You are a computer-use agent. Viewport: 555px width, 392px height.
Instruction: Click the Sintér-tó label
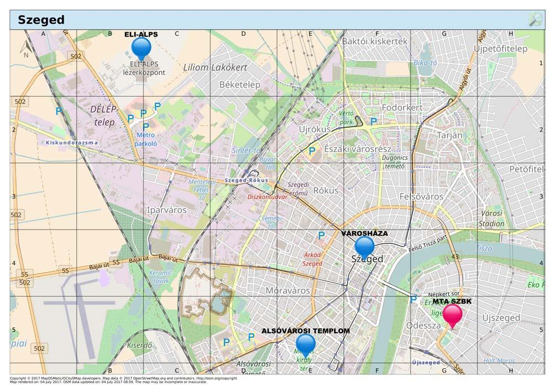(246, 150)
